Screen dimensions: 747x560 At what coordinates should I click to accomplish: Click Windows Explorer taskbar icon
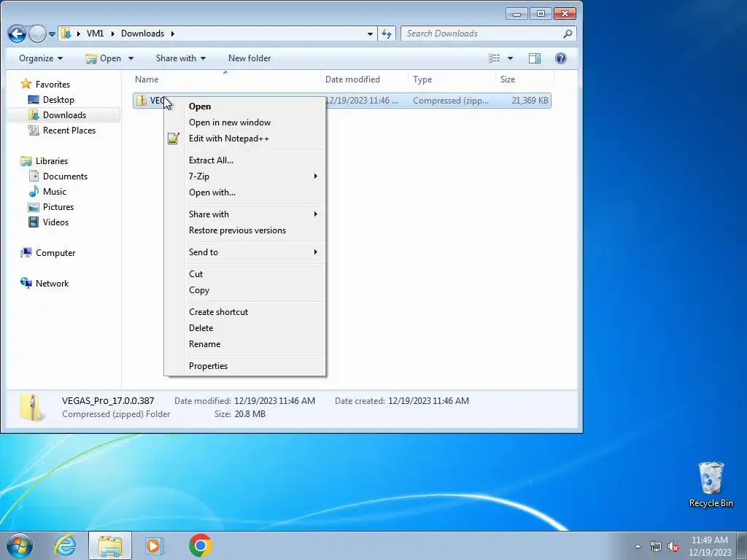coord(110,545)
